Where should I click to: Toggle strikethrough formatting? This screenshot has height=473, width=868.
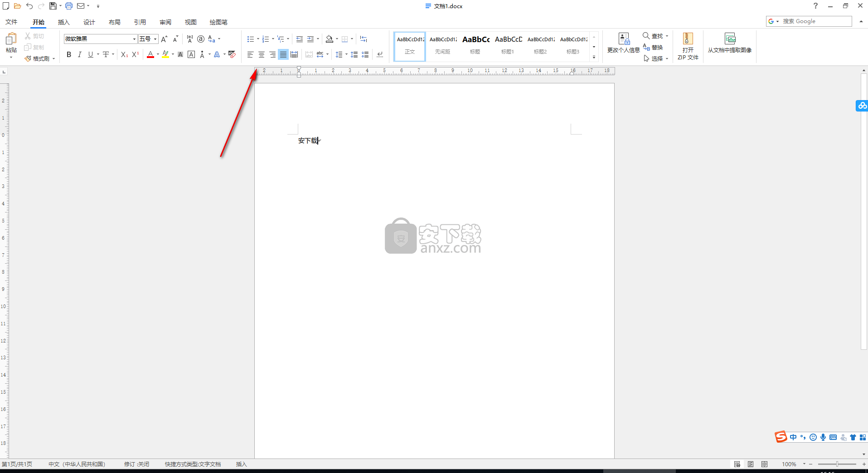coord(106,54)
